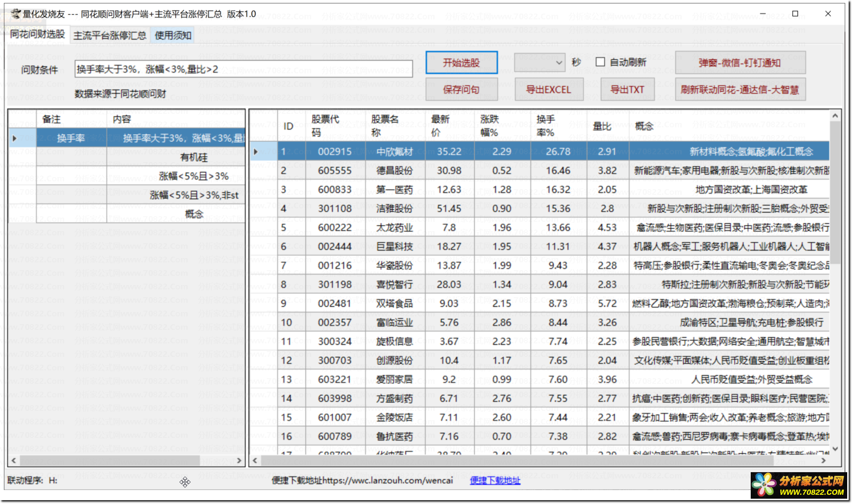Click stock name 鲁抗医药

tap(395, 436)
